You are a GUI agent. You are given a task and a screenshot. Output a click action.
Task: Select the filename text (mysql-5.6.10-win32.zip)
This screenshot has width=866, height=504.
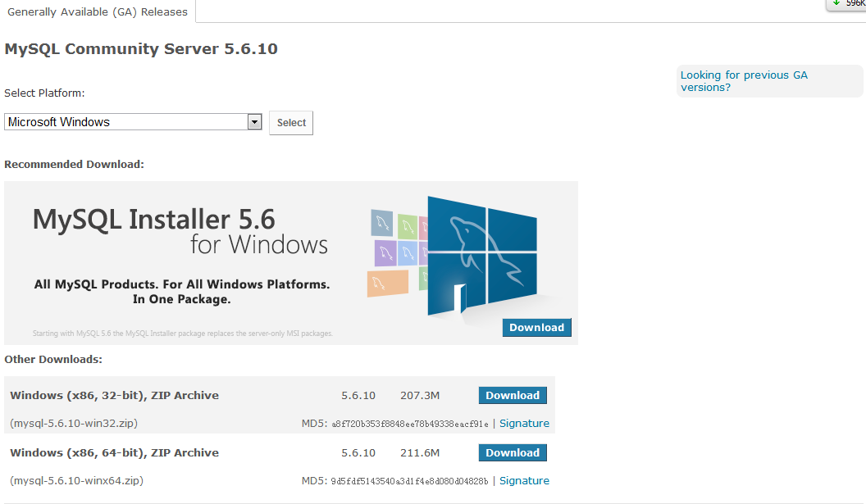tap(74, 424)
